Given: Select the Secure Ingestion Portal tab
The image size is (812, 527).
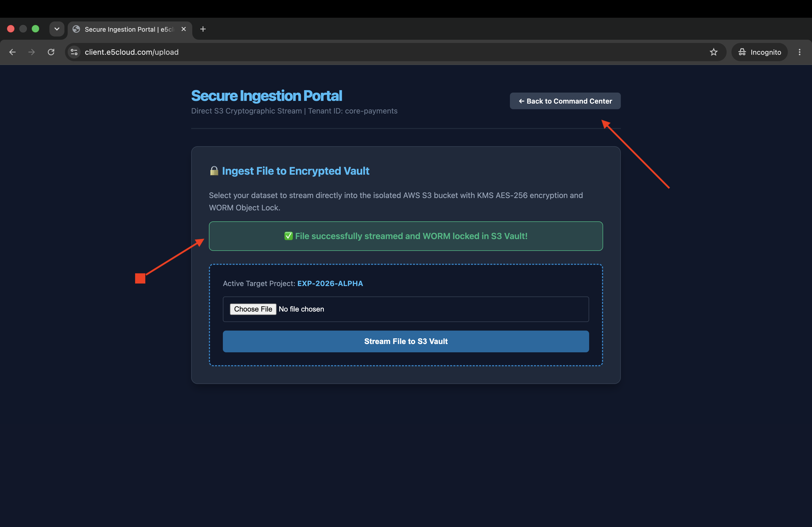Looking at the screenshot, I should click(x=130, y=29).
